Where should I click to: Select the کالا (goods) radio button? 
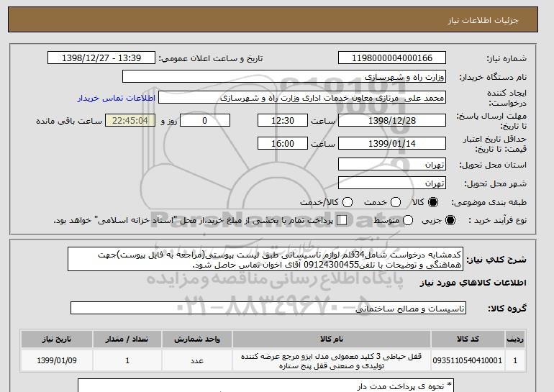432,202
